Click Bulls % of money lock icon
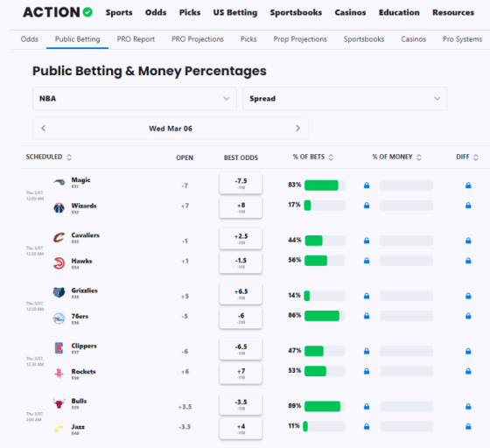This screenshot has height=448, width=490. click(367, 407)
